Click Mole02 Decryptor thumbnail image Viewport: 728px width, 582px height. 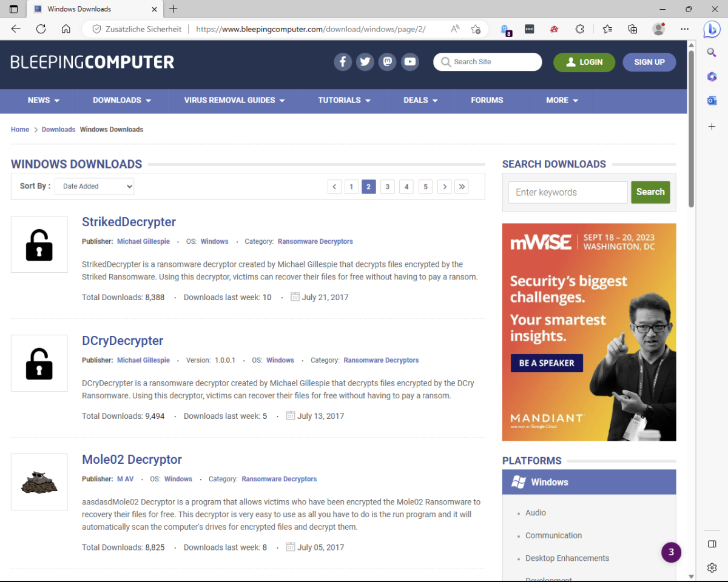(x=39, y=482)
